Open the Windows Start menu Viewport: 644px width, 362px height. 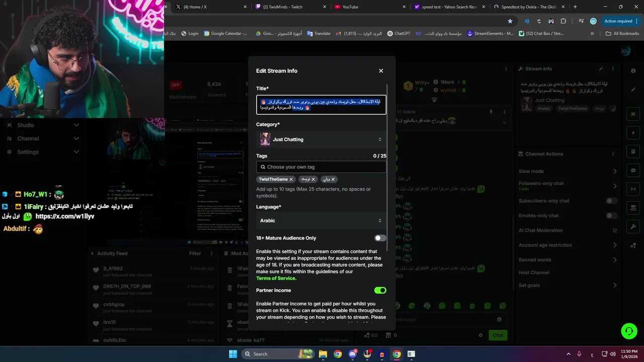coord(233,354)
